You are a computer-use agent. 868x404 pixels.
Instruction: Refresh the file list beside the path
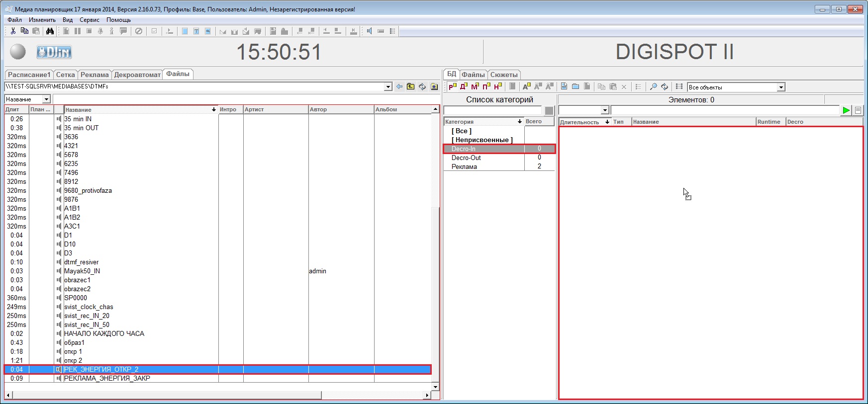click(422, 86)
